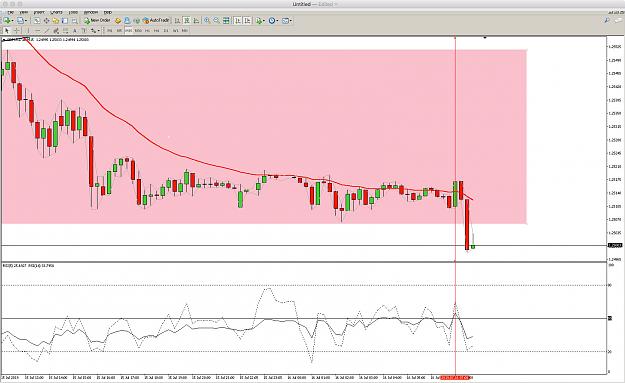The width and height of the screenshot is (625, 383).
Task: Expand the Indicators dropdown arrow
Action: pyautogui.click(x=264, y=21)
